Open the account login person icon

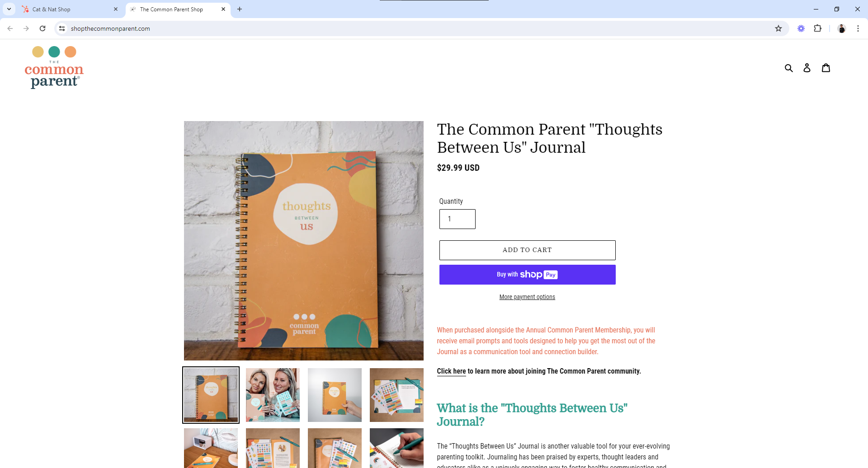point(807,68)
